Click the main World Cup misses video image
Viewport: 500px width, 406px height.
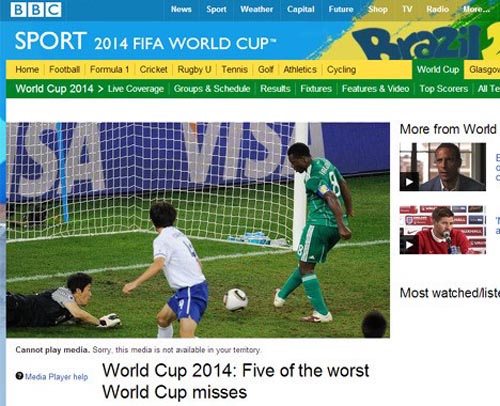click(198, 230)
